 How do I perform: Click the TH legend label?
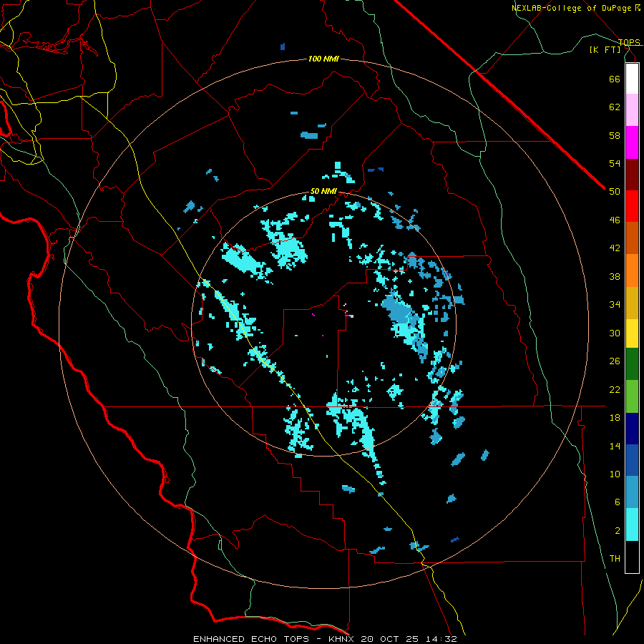[615, 559]
